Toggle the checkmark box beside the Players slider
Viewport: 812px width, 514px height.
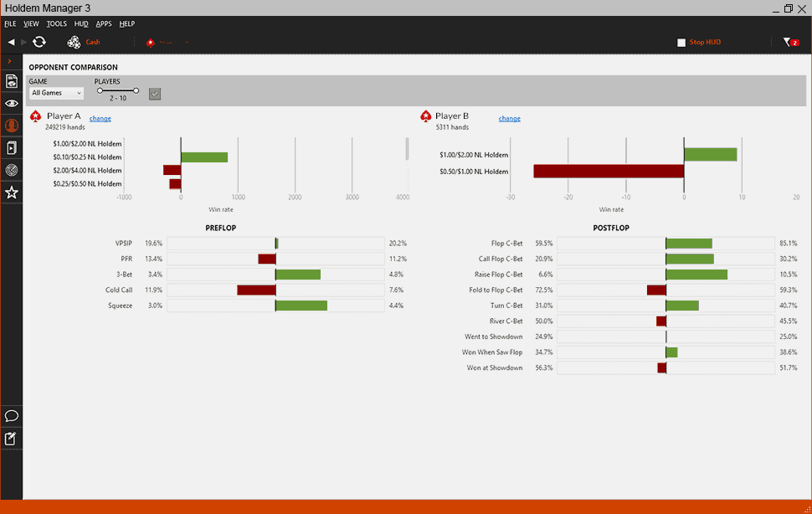tap(155, 94)
